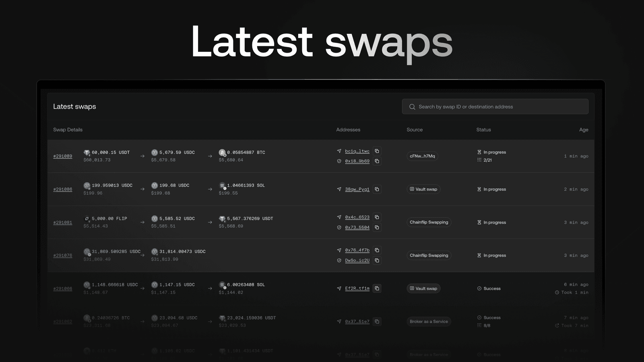Open refund address 0x73…5504
This screenshot has height=362, width=644.
[x=357, y=227]
